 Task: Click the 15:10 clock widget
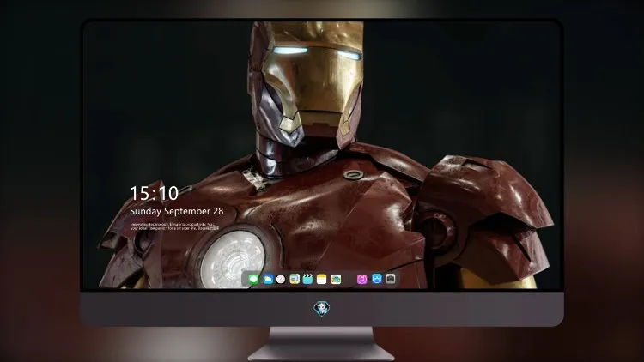154,193
